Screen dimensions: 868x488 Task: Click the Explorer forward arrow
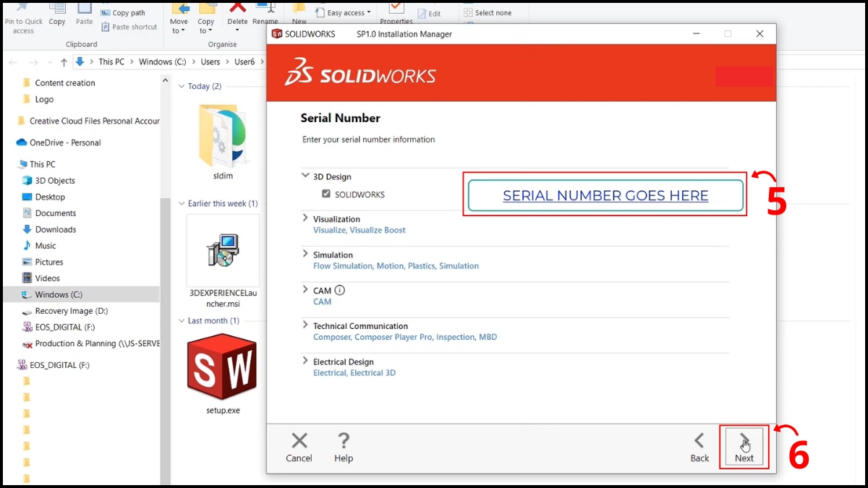(x=33, y=62)
